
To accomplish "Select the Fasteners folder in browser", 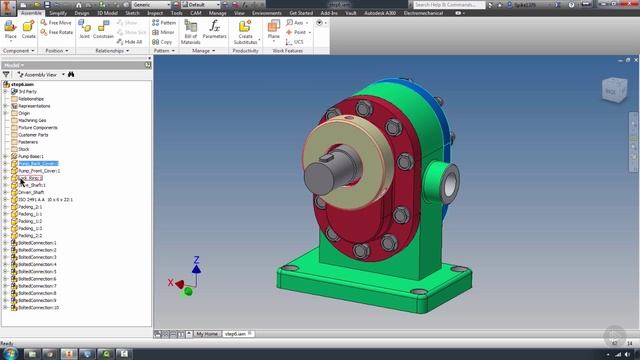I will pos(28,142).
